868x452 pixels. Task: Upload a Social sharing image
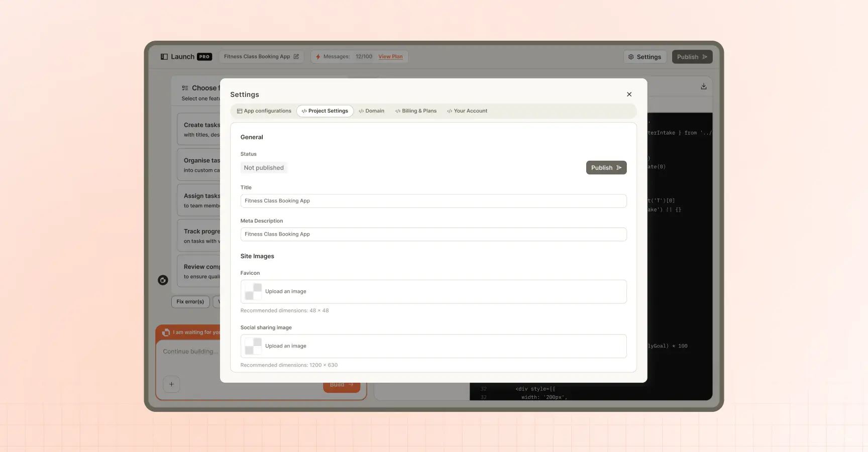point(433,346)
